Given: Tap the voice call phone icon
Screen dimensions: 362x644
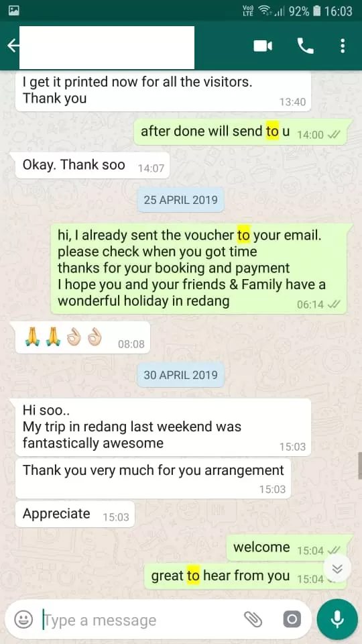Looking at the screenshot, I should pos(305,46).
